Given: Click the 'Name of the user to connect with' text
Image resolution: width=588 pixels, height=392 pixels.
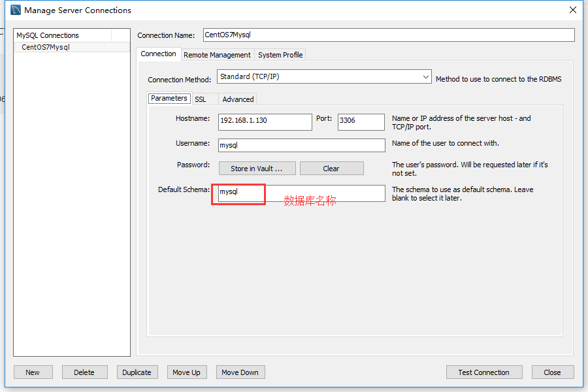Looking at the screenshot, I should [x=445, y=143].
